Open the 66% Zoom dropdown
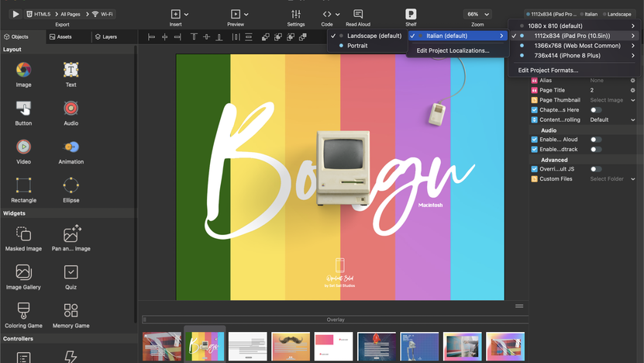 [x=477, y=14]
